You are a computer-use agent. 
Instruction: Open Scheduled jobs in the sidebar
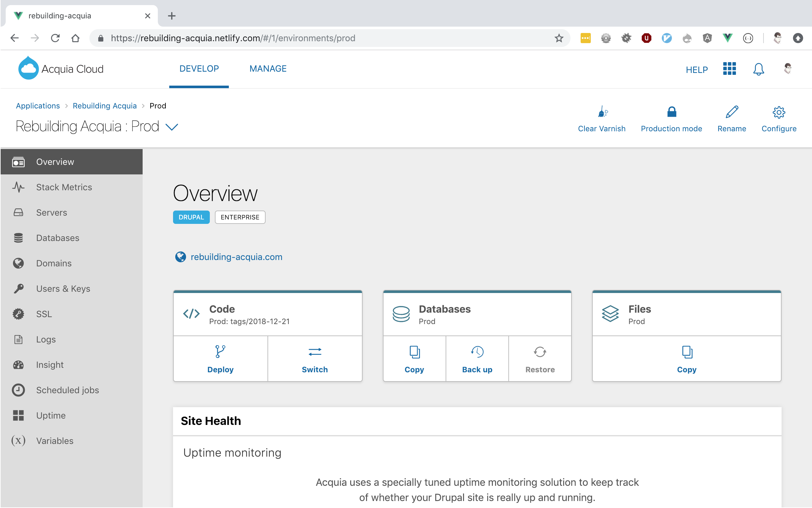coord(67,390)
